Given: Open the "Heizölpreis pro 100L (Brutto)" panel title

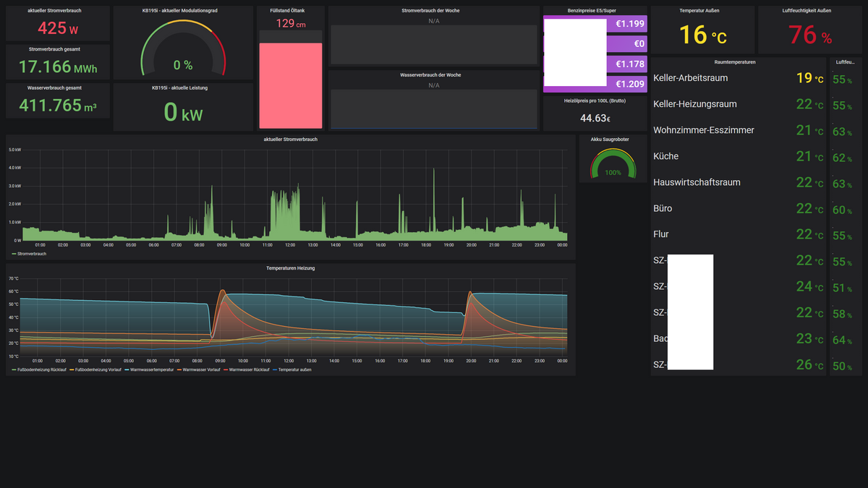Looking at the screenshot, I should [x=595, y=100].
